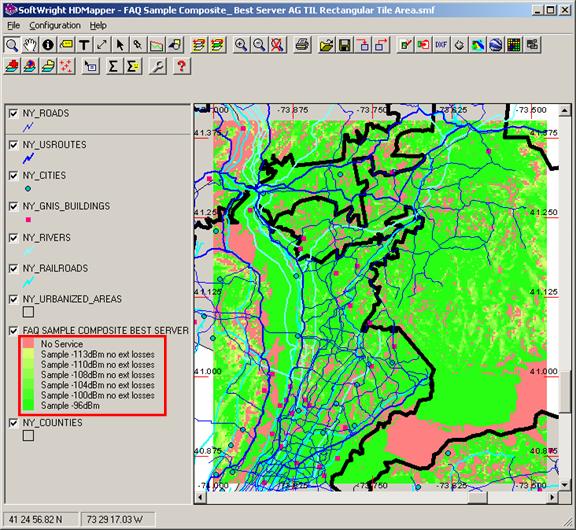Toggle the NY_COUNTIES layer checkbox

tap(13, 423)
